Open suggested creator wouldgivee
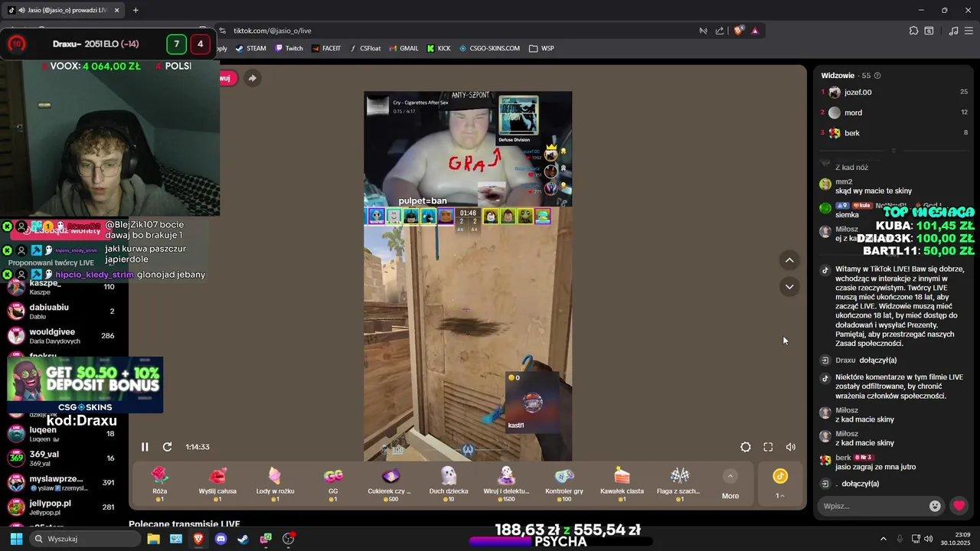980x551 pixels. point(61,336)
